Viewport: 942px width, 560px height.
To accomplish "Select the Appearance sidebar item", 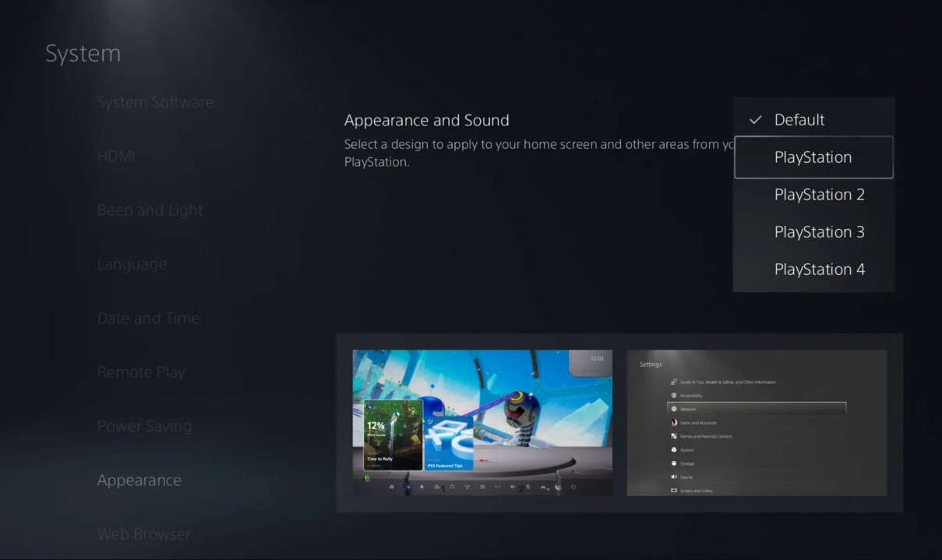I will pos(139,481).
